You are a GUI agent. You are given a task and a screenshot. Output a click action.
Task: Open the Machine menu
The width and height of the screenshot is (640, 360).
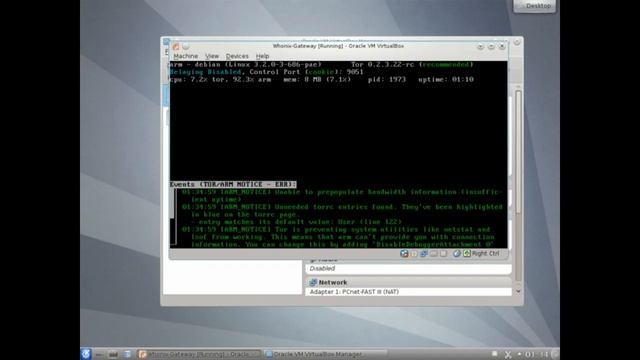185,56
